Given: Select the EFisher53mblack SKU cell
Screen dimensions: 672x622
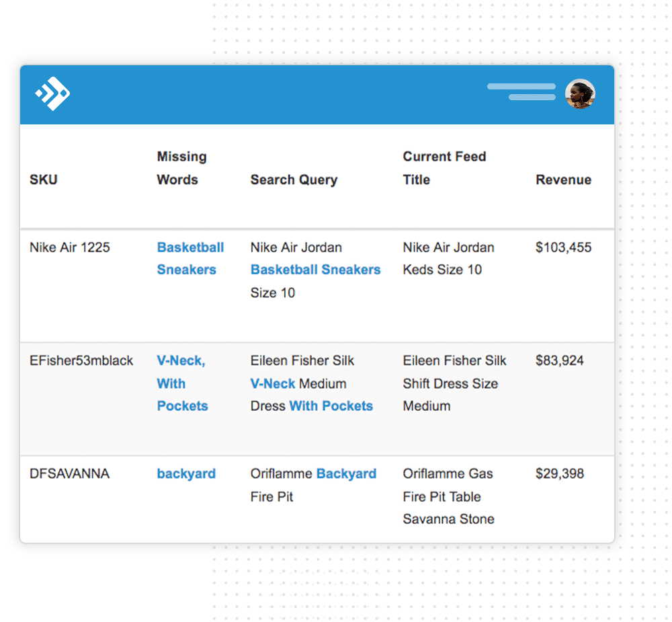Looking at the screenshot, I should 81,360.
